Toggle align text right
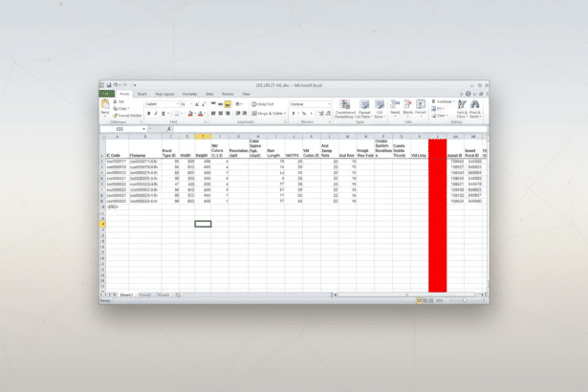588x392 pixels. 228,113
